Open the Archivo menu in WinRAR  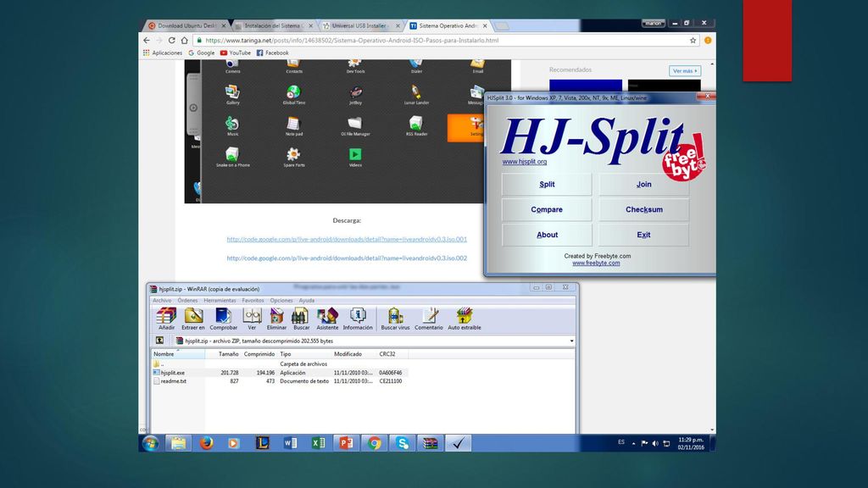(162, 301)
